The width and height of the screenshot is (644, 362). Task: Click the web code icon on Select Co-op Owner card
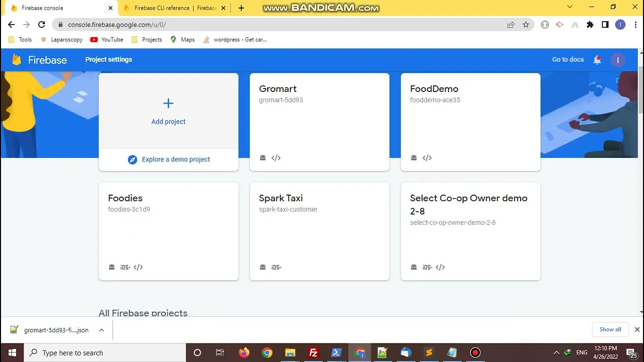[x=440, y=267]
